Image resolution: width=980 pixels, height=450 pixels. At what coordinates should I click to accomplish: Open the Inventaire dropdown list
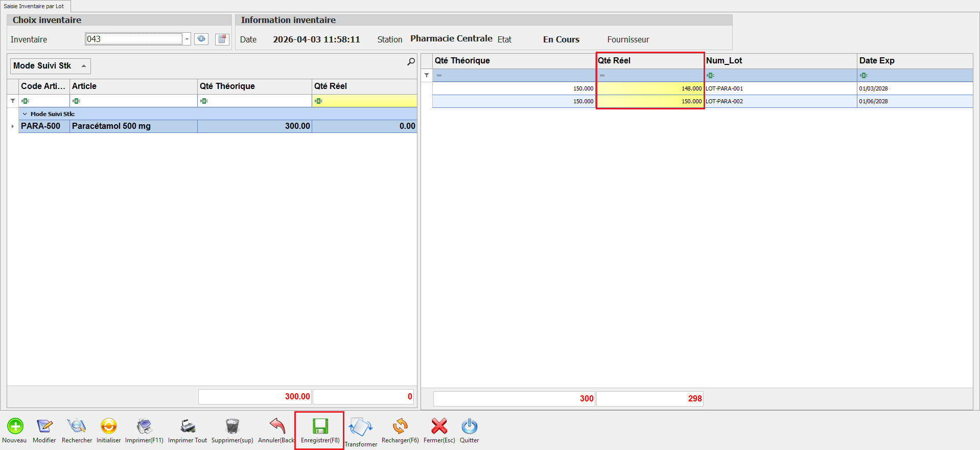tap(187, 39)
